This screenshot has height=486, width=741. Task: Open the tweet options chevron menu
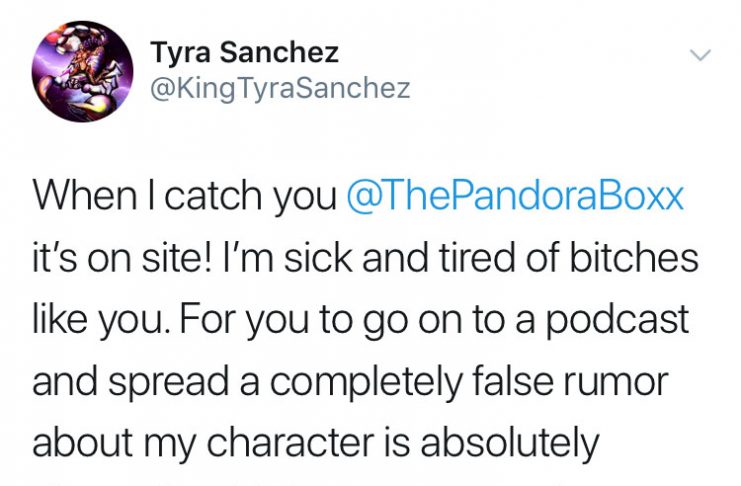coord(700,56)
